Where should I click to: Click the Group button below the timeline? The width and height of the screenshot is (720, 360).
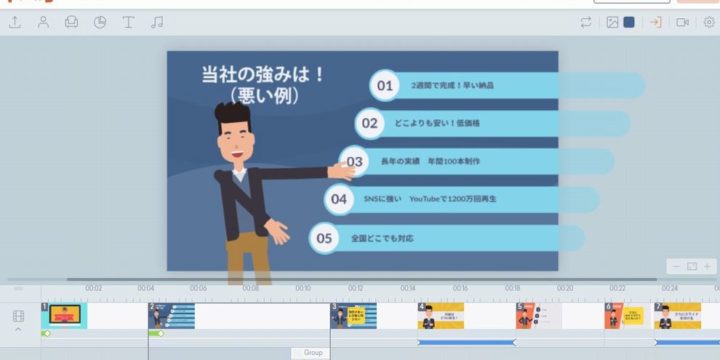[x=311, y=353]
